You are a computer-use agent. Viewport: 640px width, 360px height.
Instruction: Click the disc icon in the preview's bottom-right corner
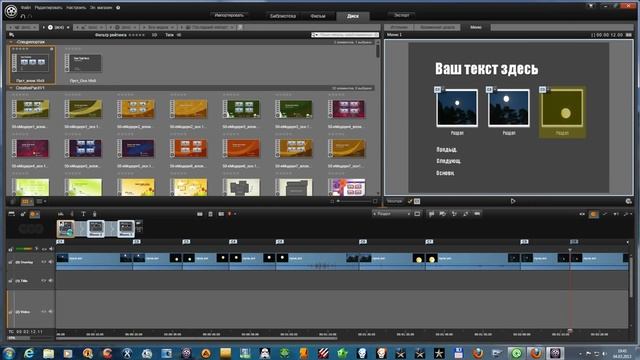pos(628,201)
